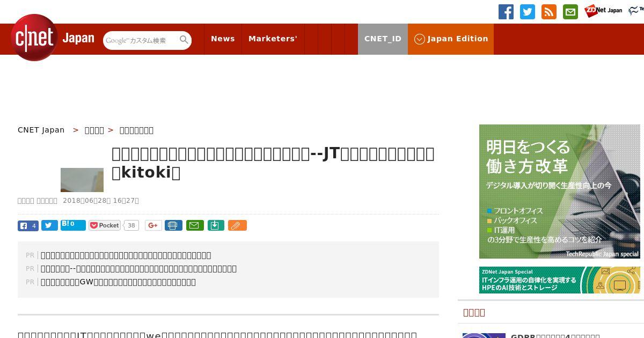
Task: Bookmark article with Hatena B! button
Action: [73, 225]
